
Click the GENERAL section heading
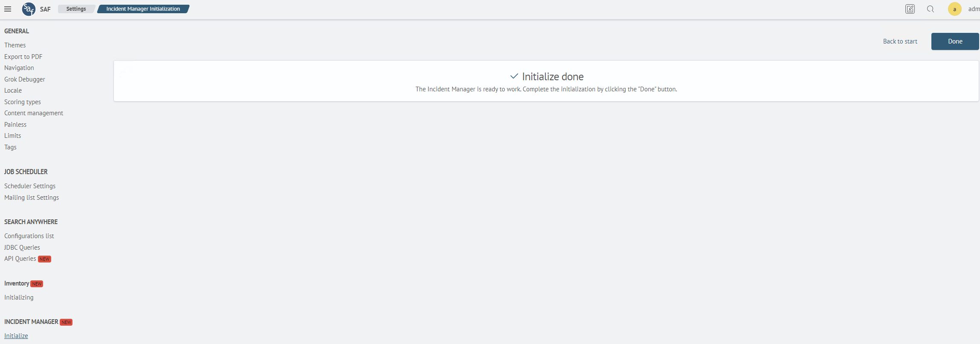(17, 31)
